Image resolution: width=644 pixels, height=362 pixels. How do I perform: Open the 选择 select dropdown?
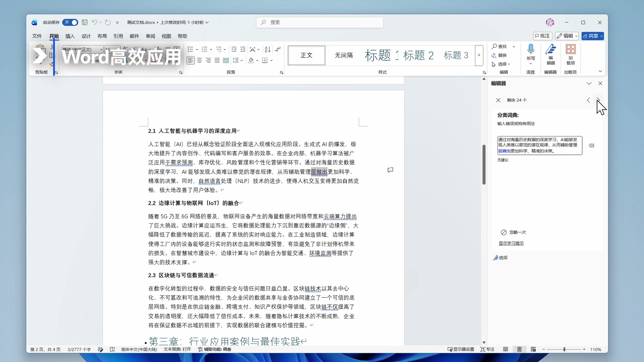[x=501, y=64]
